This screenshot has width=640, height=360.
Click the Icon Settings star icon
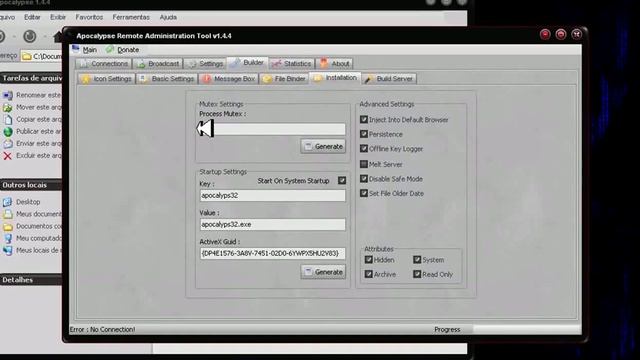(86, 79)
